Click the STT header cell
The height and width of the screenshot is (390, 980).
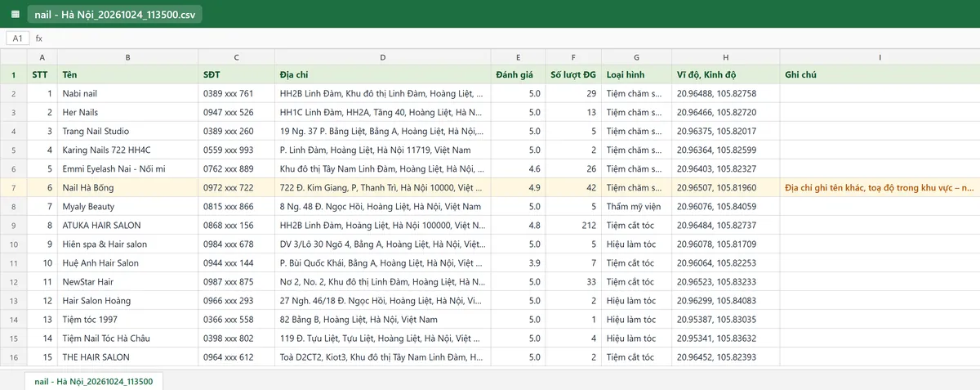pos(42,74)
